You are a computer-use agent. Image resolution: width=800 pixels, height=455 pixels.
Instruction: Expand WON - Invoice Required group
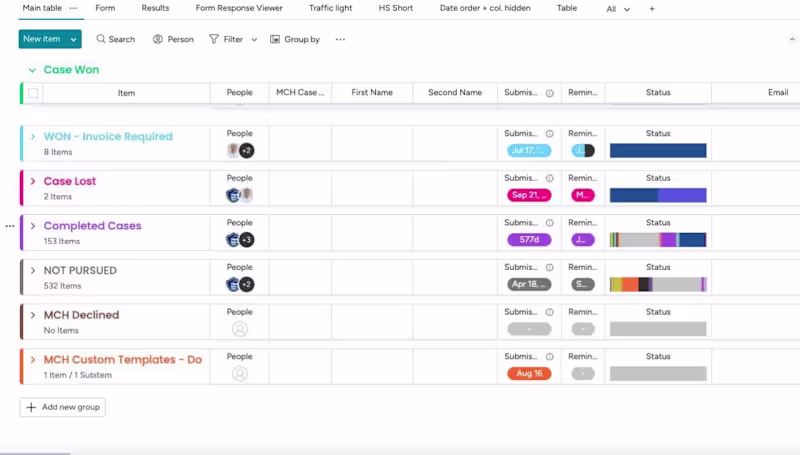click(33, 137)
